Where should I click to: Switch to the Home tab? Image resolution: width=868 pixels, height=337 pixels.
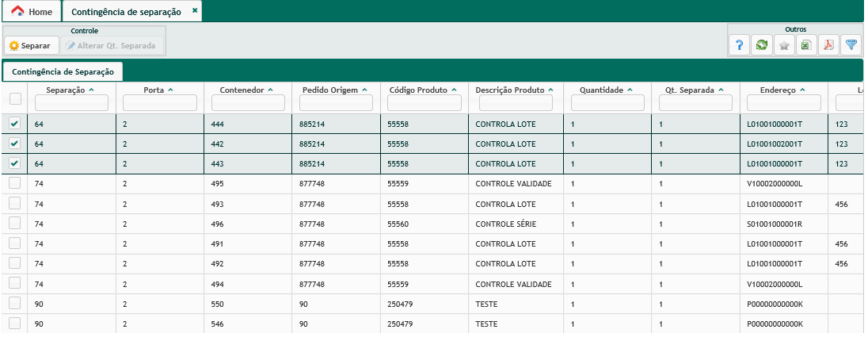coord(32,12)
